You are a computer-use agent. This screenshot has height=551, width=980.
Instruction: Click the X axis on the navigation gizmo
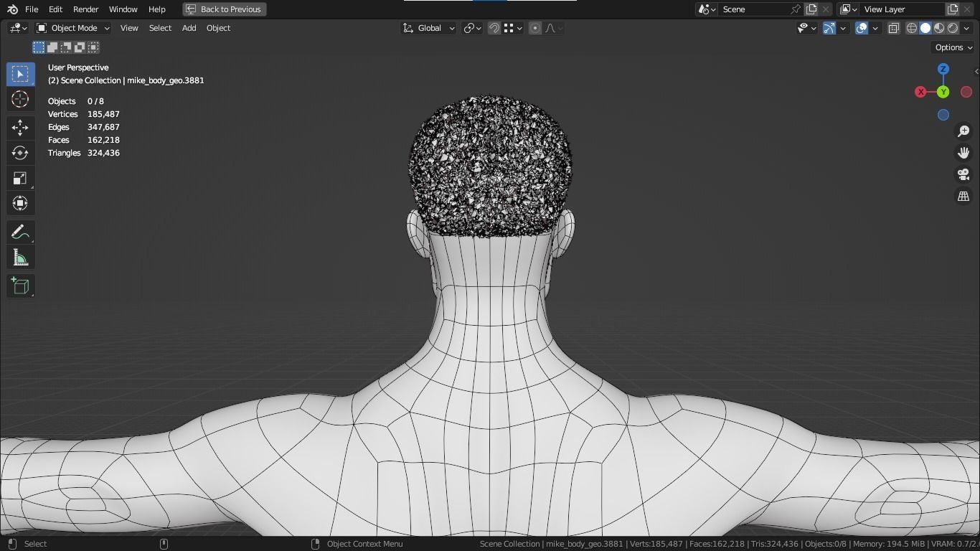pos(920,92)
